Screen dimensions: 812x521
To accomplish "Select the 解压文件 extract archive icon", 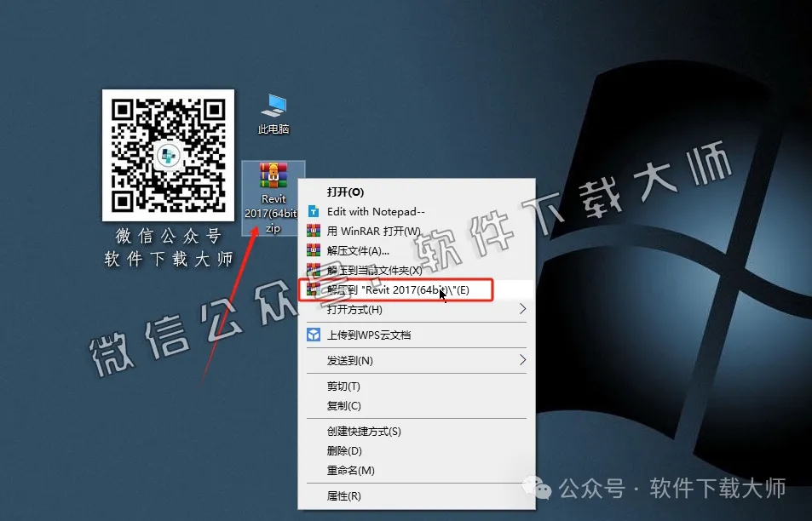I will [313, 250].
